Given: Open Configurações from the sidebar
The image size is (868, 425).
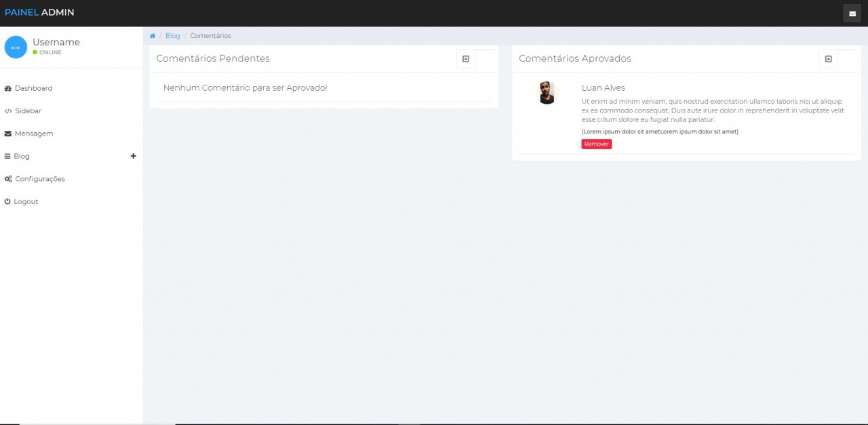Looking at the screenshot, I should 41,179.
